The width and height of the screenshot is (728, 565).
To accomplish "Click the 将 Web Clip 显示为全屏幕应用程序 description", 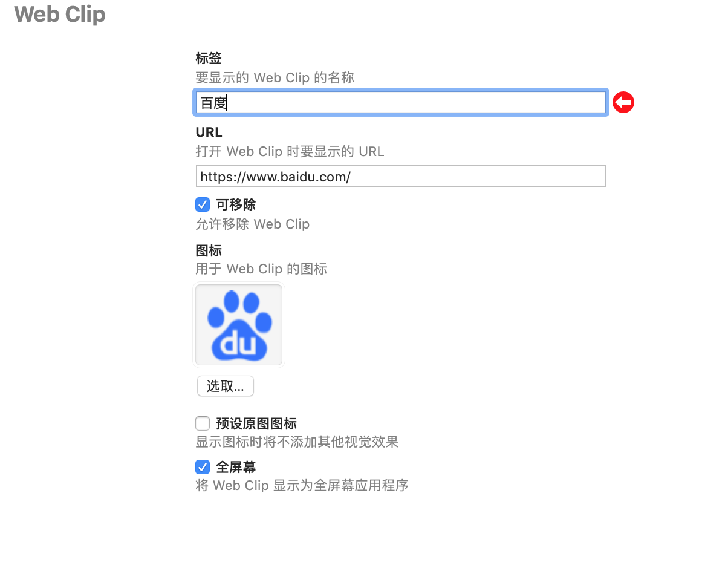I will [x=302, y=485].
